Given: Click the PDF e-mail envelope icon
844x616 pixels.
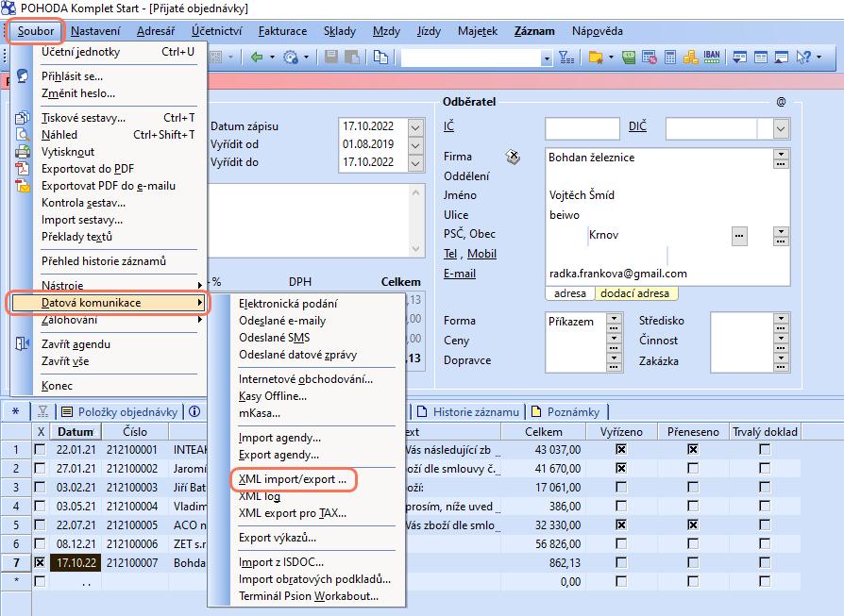Looking at the screenshot, I should click(x=23, y=186).
